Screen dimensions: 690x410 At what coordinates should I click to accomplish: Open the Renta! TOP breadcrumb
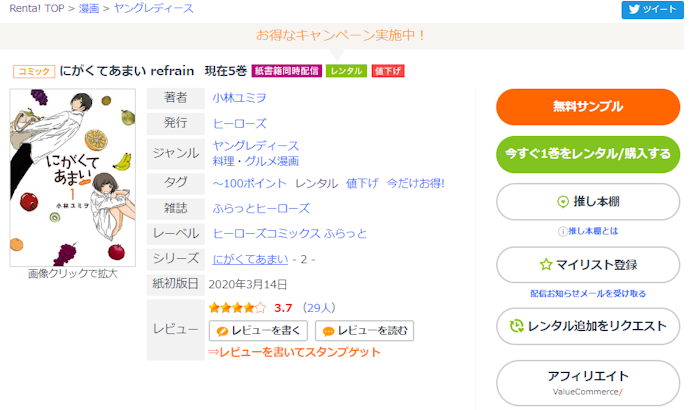tap(37, 8)
